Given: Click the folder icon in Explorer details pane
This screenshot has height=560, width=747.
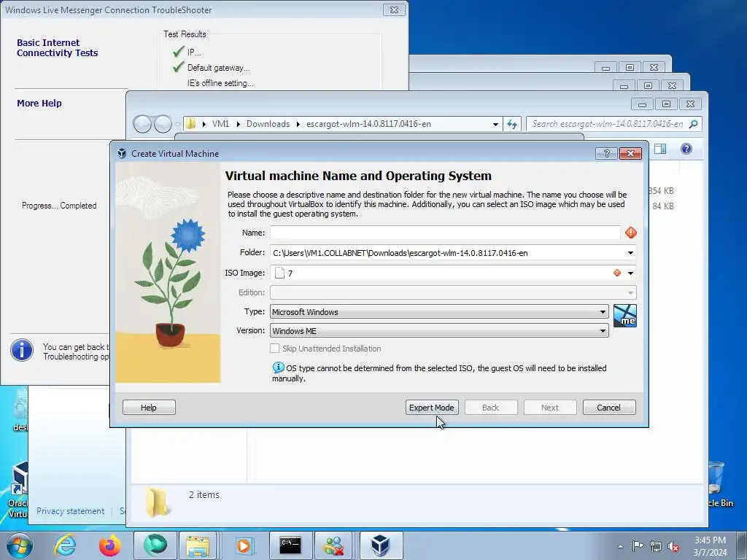Looking at the screenshot, I should pos(157,503).
